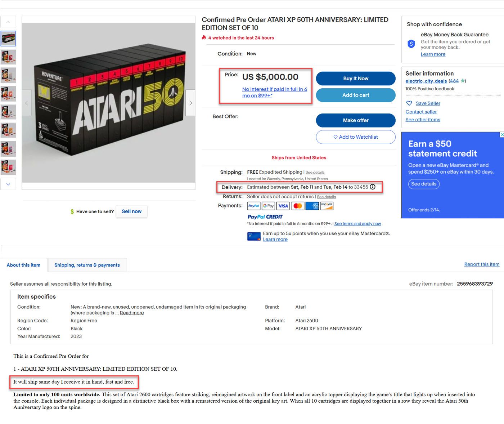Advance gallery with the next-image arrow
The image size is (504, 424).
pos(190,103)
